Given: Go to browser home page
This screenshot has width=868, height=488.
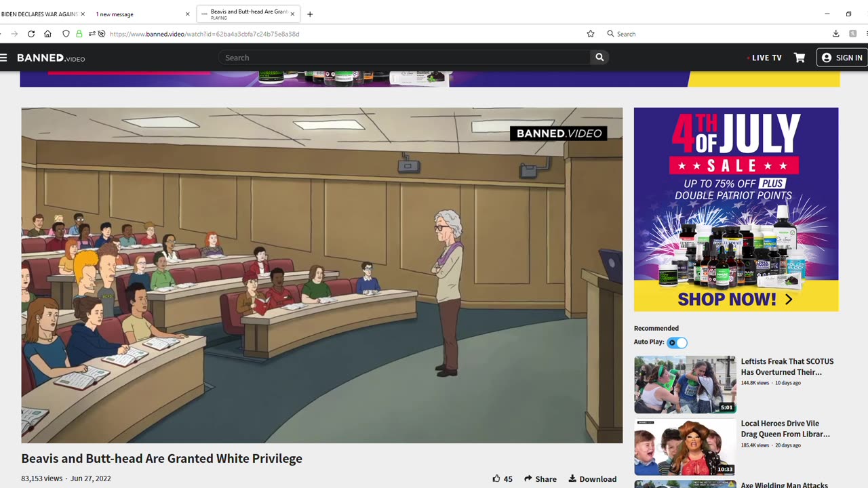Looking at the screenshot, I should point(47,34).
